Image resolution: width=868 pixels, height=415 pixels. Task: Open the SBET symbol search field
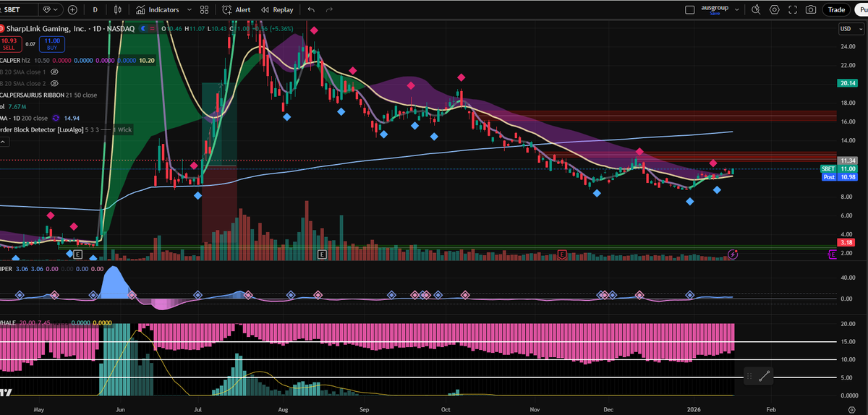point(18,9)
